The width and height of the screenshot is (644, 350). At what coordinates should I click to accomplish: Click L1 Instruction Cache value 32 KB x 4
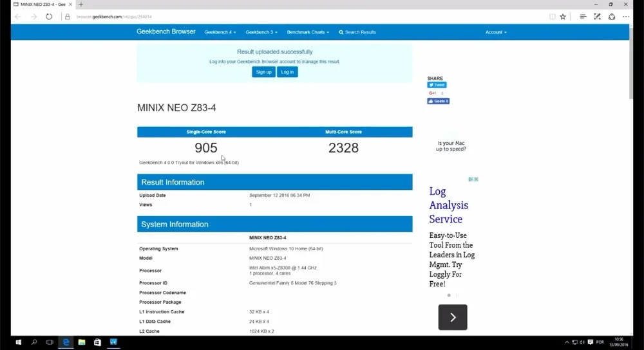259,312
